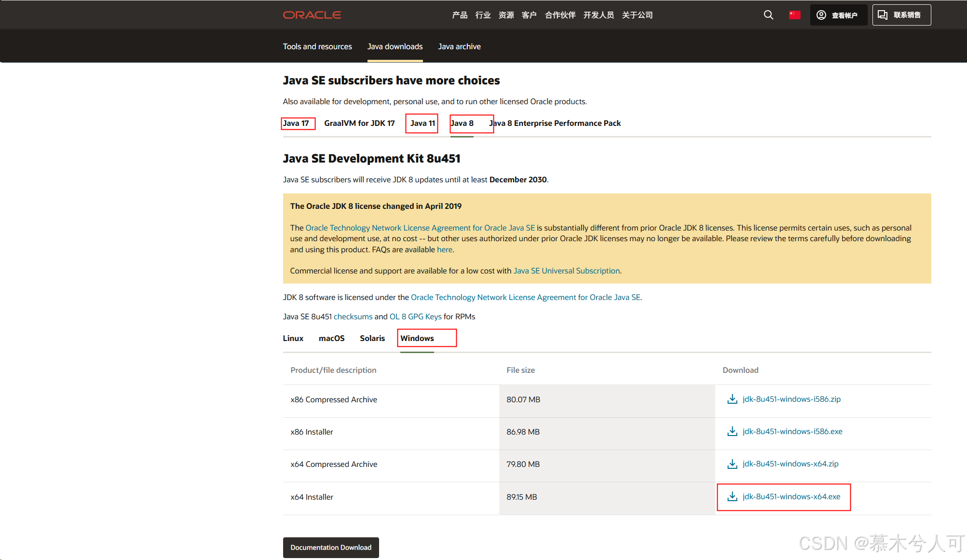The height and width of the screenshot is (560, 967).
Task: Open the 合作伙伴 menu
Action: click(560, 15)
